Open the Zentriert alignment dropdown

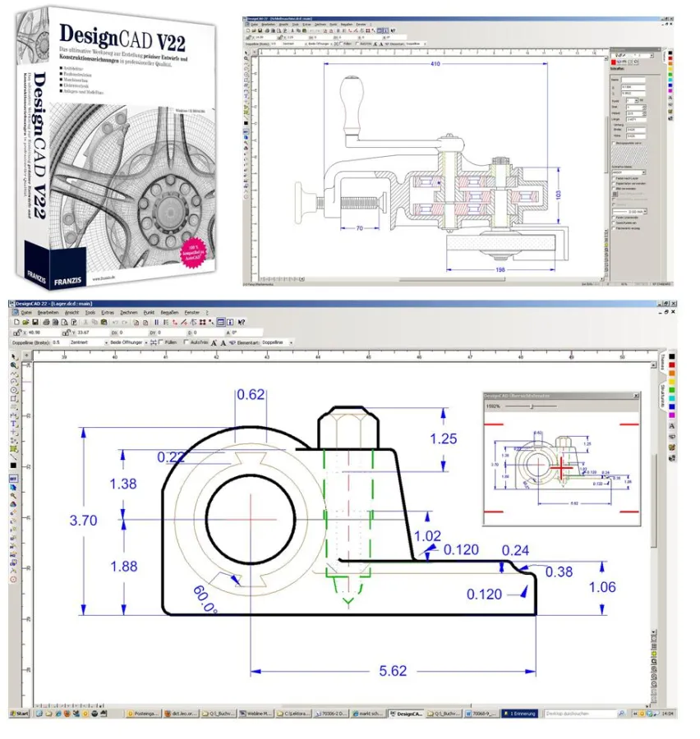click(x=105, y=339)
